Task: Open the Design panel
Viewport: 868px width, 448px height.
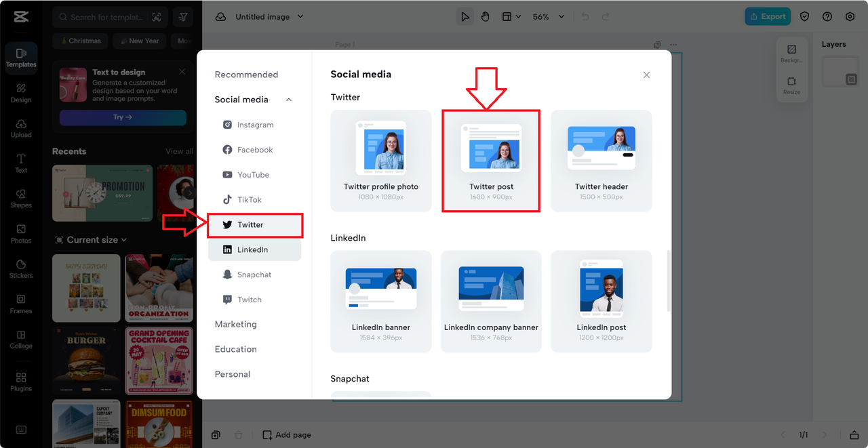Action: coord(21,93)
